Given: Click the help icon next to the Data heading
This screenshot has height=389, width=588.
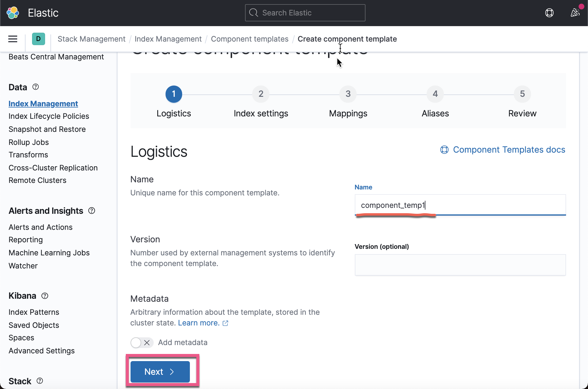Looking at the screenshot, I should point(35,87).
